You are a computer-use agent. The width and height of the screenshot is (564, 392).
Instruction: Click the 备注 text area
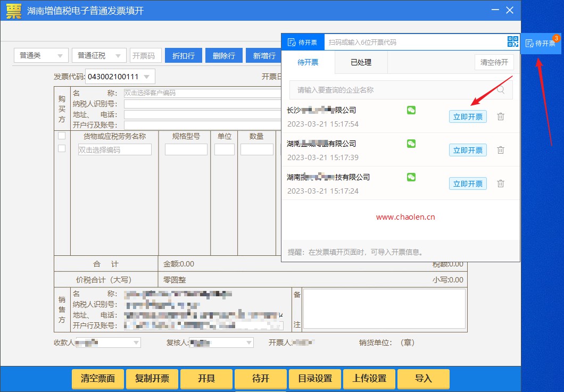(x=384, y=308)
